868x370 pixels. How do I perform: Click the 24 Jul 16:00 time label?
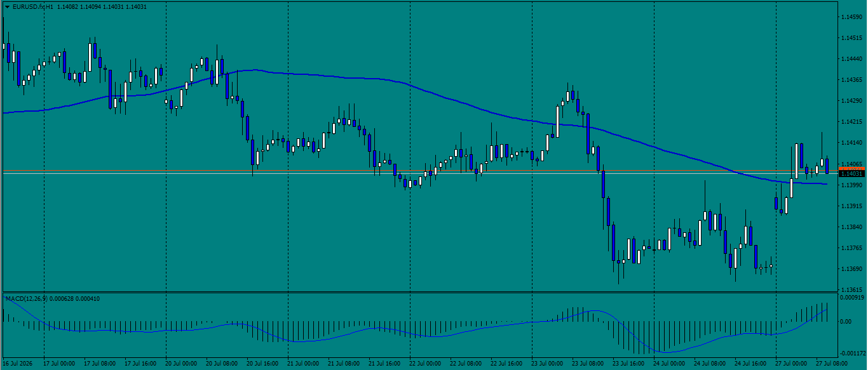[x=750, y=364]
